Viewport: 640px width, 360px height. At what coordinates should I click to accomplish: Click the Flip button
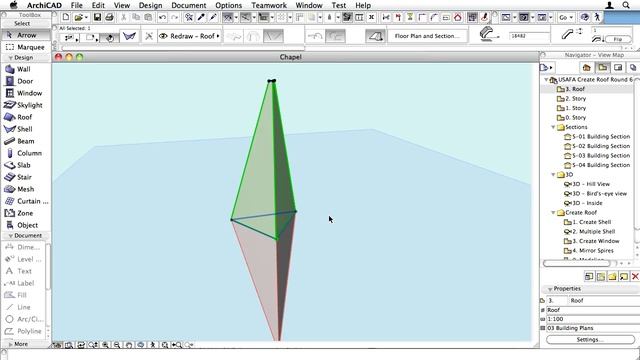tap(618, 39)
